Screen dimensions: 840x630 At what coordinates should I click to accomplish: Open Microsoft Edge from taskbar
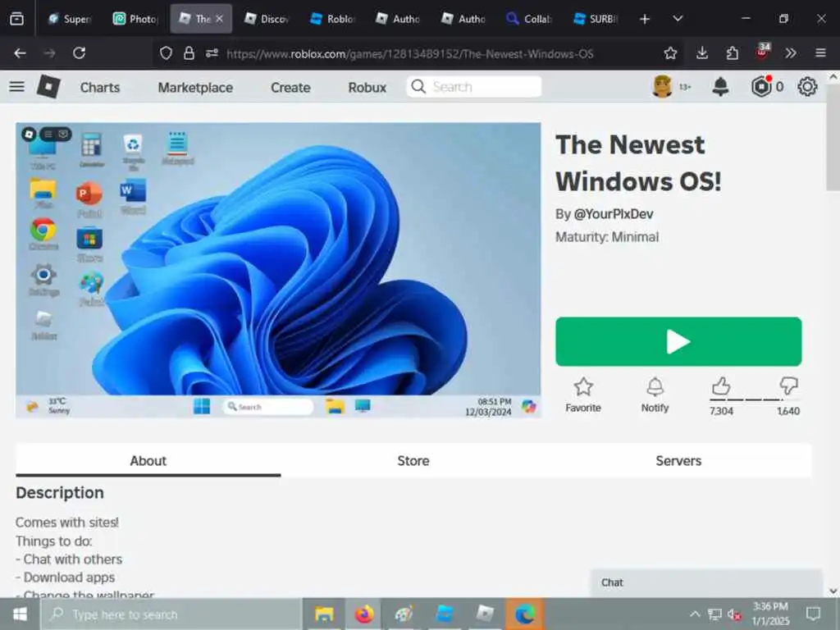coord(525,614)
